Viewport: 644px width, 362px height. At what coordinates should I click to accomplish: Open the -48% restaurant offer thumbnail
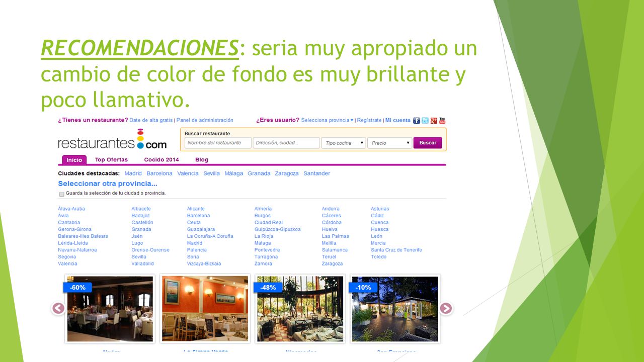click(300, 309)
